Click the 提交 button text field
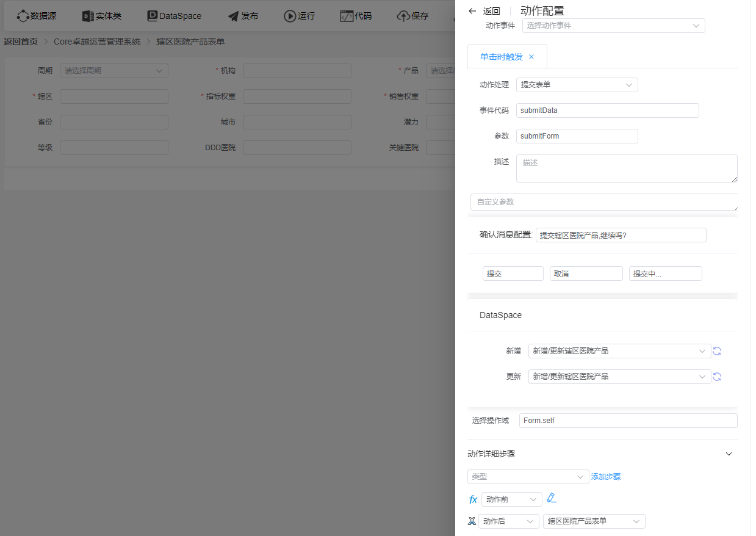 point(513,273)
